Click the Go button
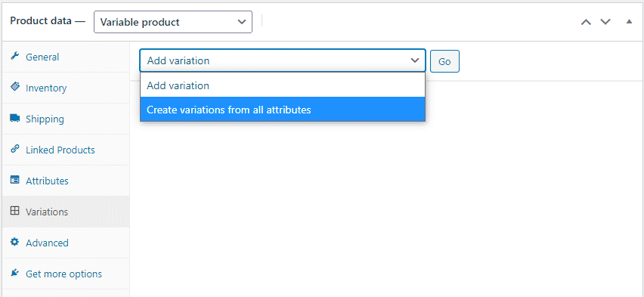The height and width of the screenshot is (297, 644). click(x=444, y=61)
